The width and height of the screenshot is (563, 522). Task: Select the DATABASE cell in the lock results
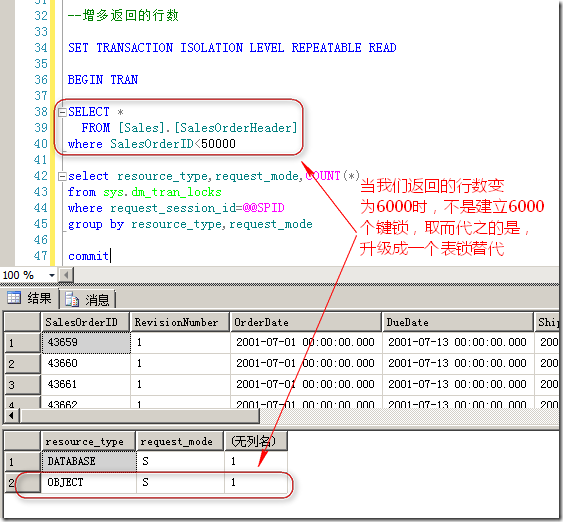tap(89, 461)
